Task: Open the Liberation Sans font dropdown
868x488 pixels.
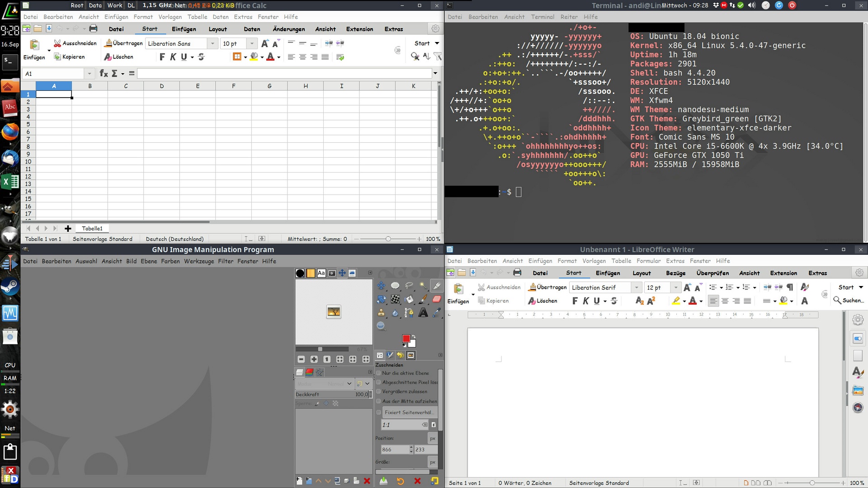Action: [212, 43]
